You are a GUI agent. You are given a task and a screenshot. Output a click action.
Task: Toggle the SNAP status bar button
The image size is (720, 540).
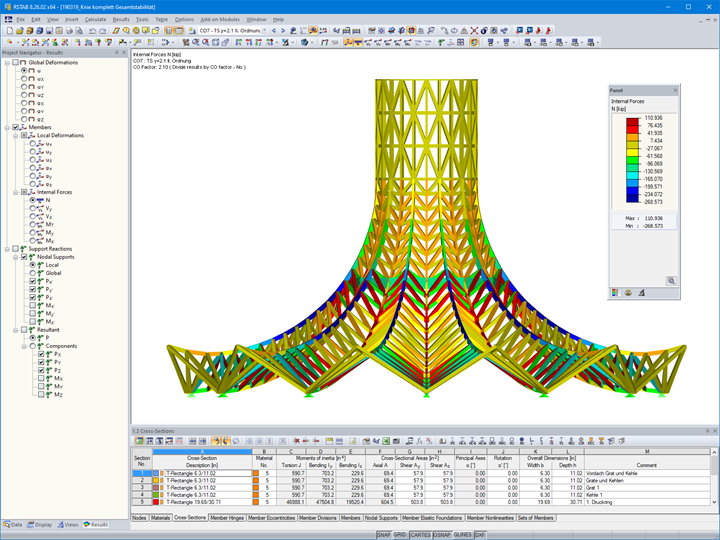(x=383, y=535)
